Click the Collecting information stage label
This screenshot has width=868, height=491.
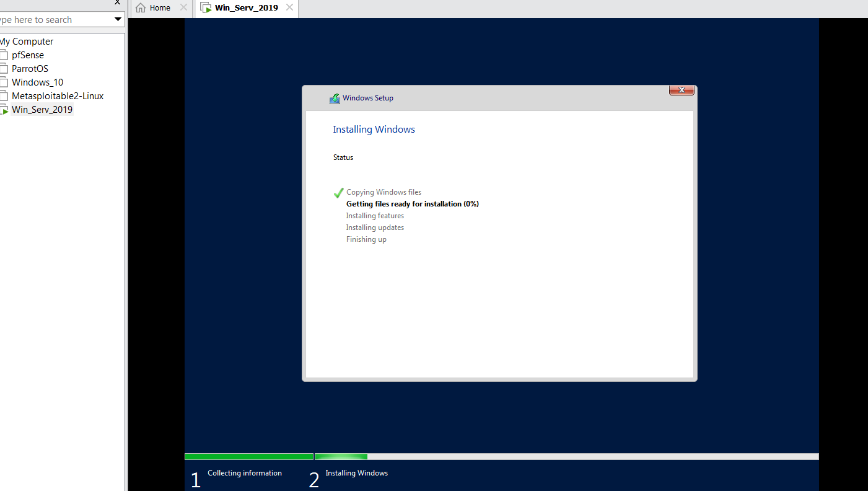[x=245, y=473]
